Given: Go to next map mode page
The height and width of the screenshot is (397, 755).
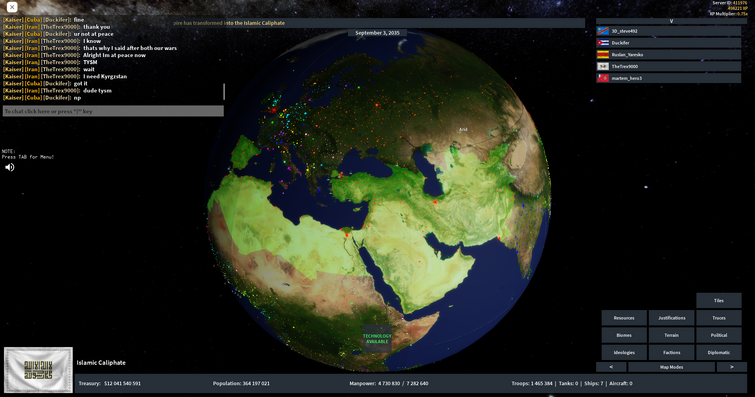Looking at the screenshot, I should click(731, 367).
